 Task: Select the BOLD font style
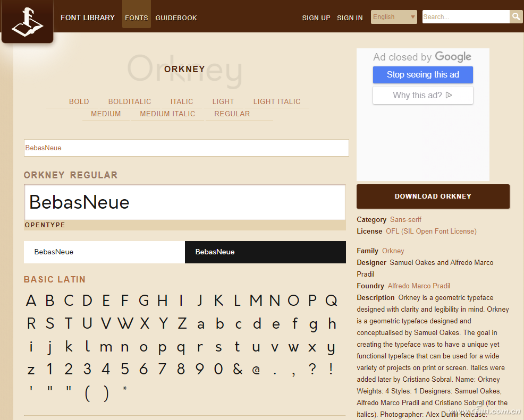(x=79, y=101)
